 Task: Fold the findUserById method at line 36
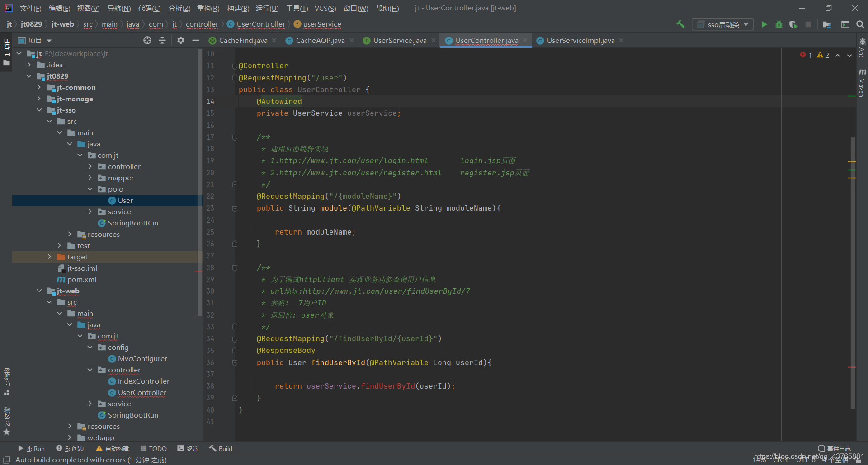coord(235,362)
